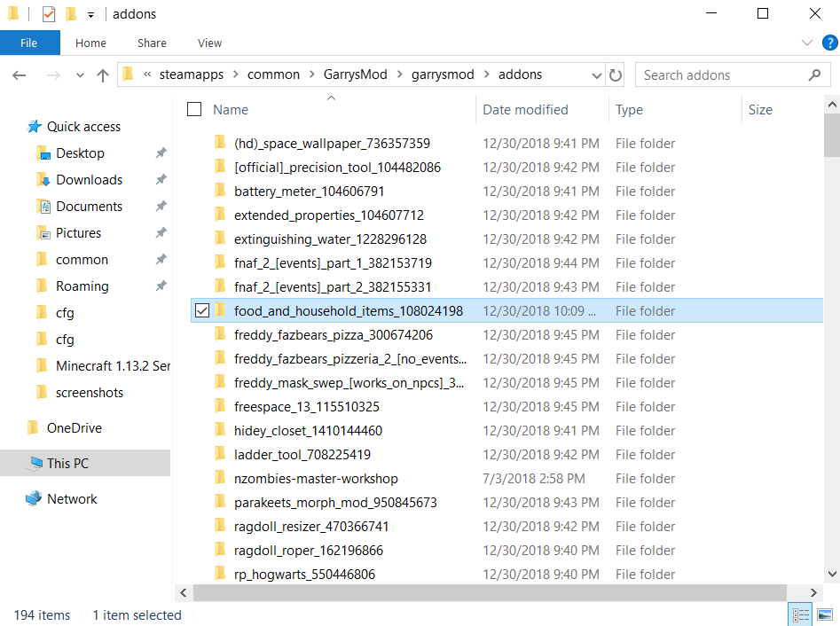840x626 pixels.
Task: Open the Help question mark icon
Action: coord(830,43)
